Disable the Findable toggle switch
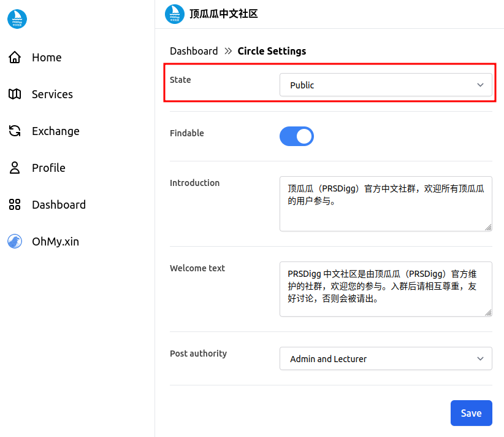504x437 pixels. pos(297,136)
